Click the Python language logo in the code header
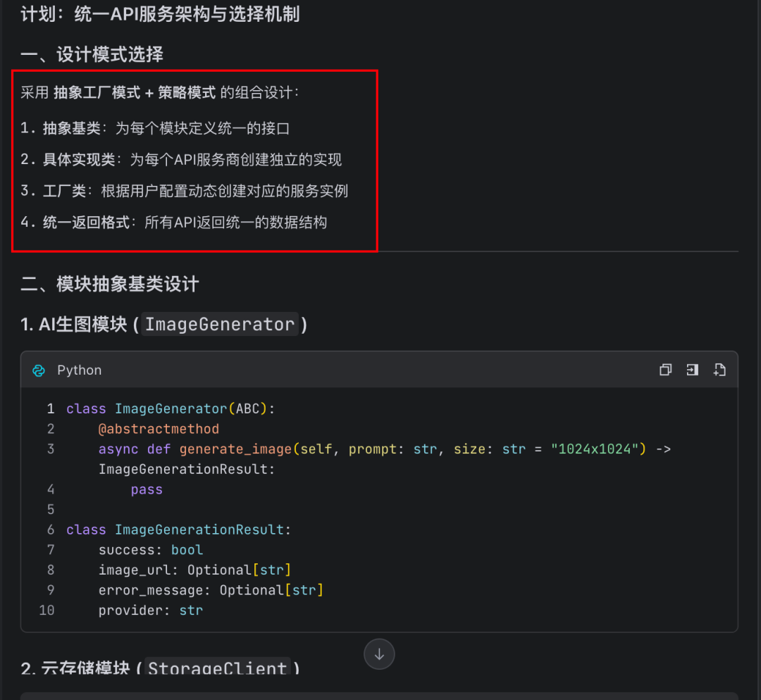This screenshot has width=761, height=700. (38, 370)
